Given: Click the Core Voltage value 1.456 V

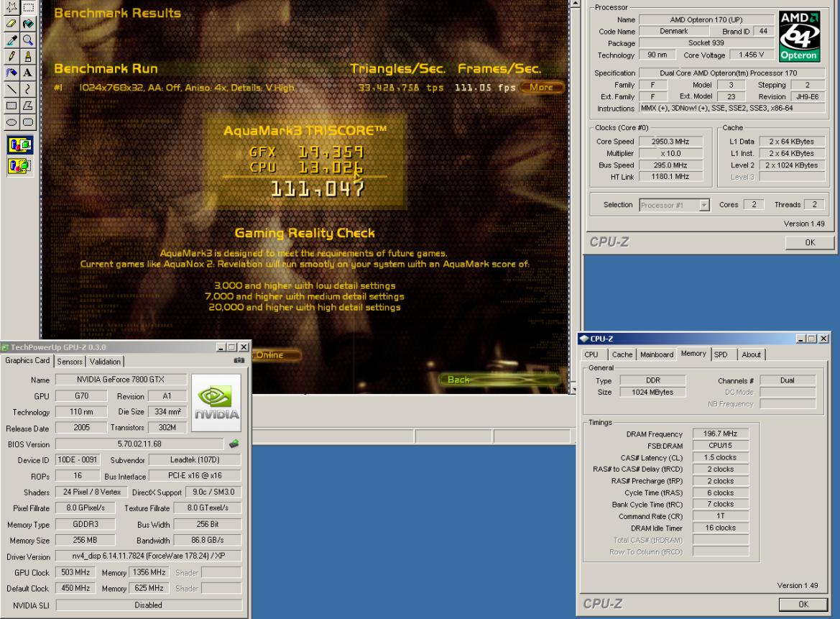Looking at the screenshot, I should click(751, 55).
